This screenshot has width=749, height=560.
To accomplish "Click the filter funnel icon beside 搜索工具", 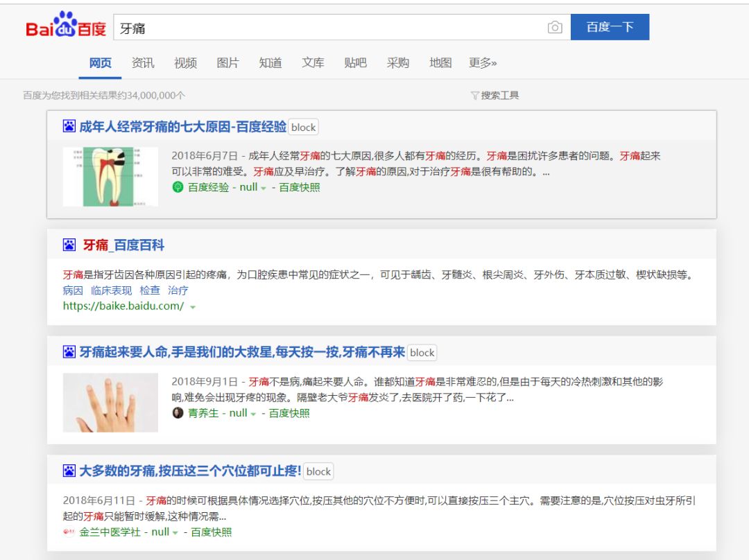I will [x=475, y=96].
